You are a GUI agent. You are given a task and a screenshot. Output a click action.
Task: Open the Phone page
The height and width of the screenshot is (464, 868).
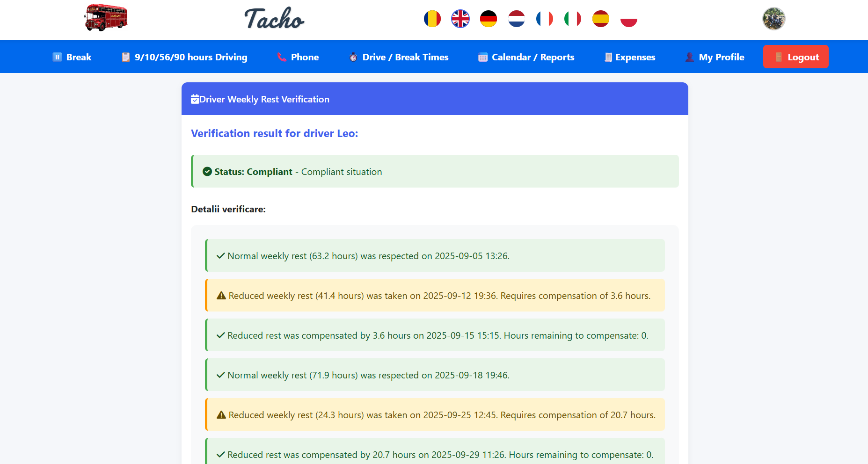298,57
